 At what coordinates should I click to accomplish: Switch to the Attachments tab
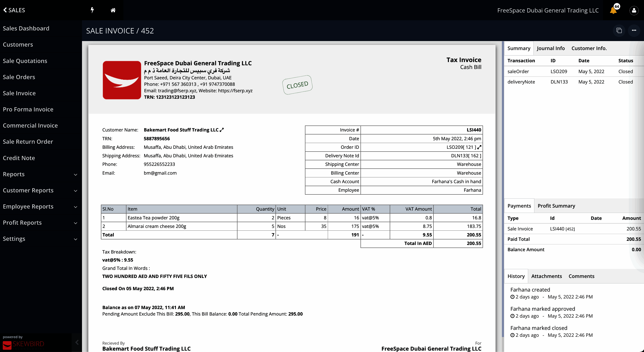546,276
